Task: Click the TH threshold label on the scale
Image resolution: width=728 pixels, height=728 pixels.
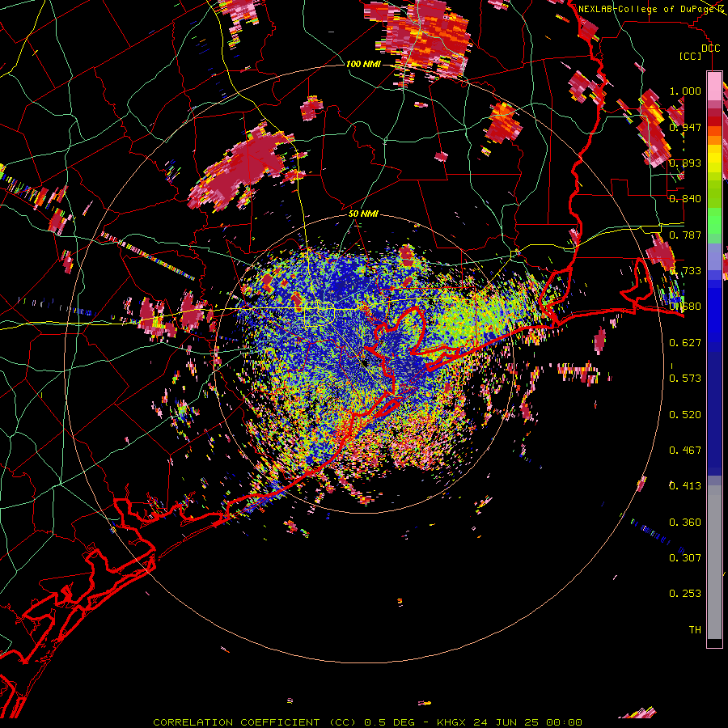Action: tap(695, 630)
